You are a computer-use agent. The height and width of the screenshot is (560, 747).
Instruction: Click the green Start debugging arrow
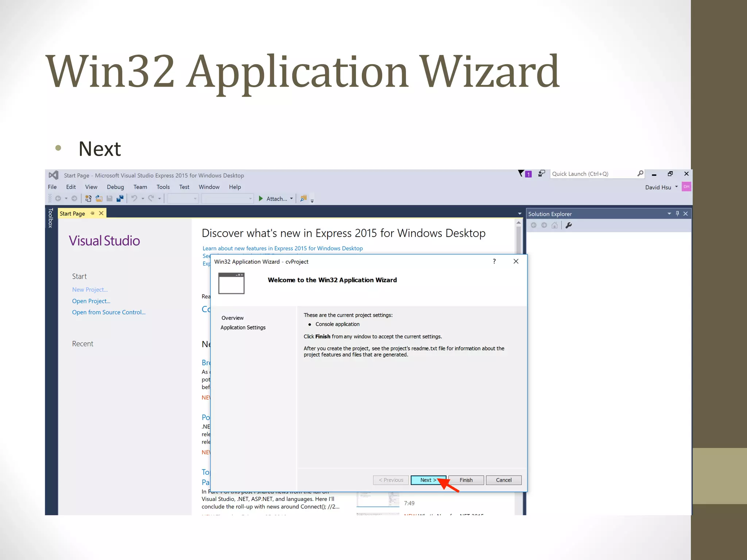(x=261, y=198)
